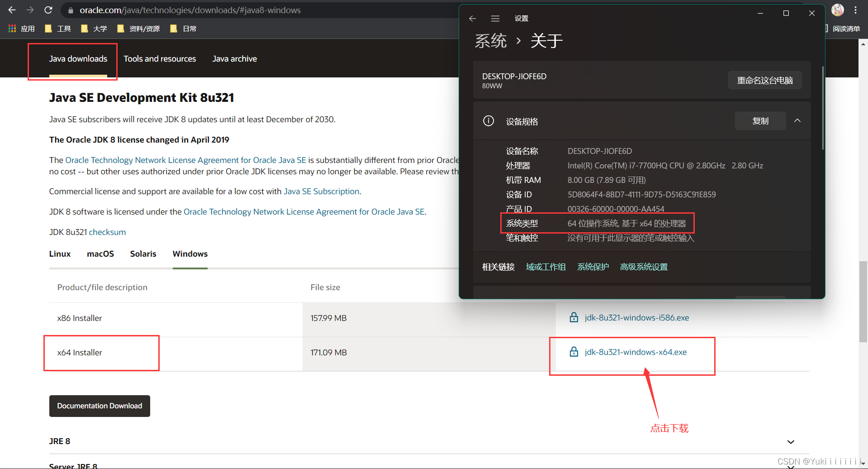Open 高级系统设置 related link
The height and width of the screenshot is (469, 868).
[x=644, y=267]
